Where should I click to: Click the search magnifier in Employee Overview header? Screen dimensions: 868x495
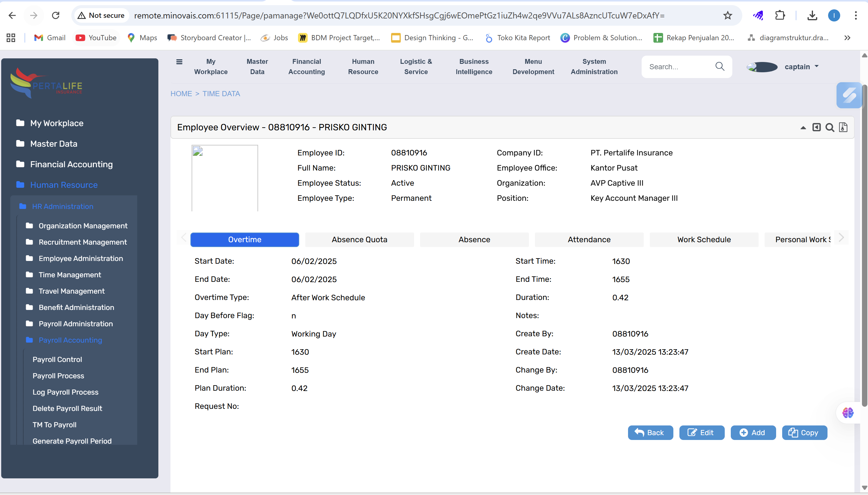click(x=830, y=128)
